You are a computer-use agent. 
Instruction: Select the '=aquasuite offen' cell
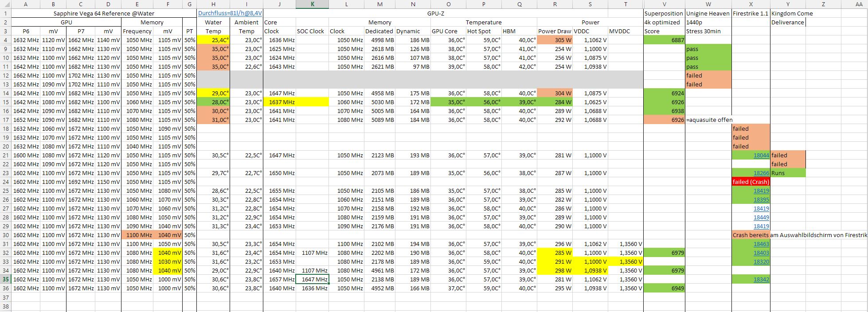[x=708, y=120]
